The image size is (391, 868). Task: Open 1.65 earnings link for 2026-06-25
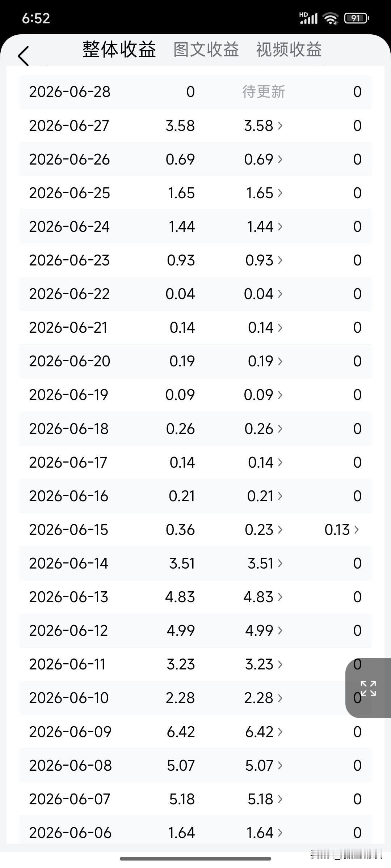coord(264,193)
